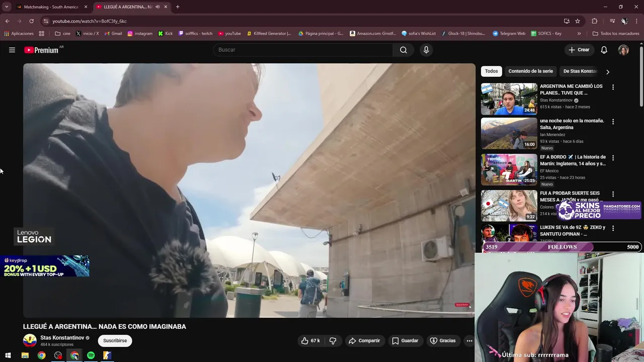The width and height of the screenshot is (644, 362).
Task: Click the Suscribirse button
Action: [115, 341]
